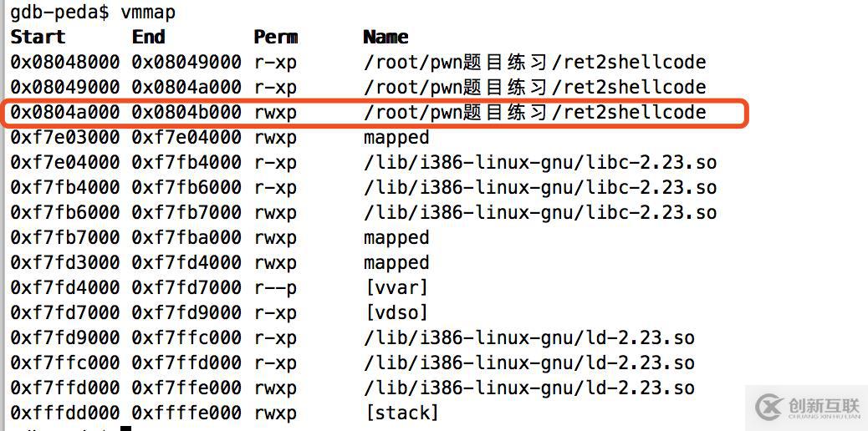Click the gdb-peda$ prompt text
Viewport: 868px width, 431px height.
coord(59,12)
